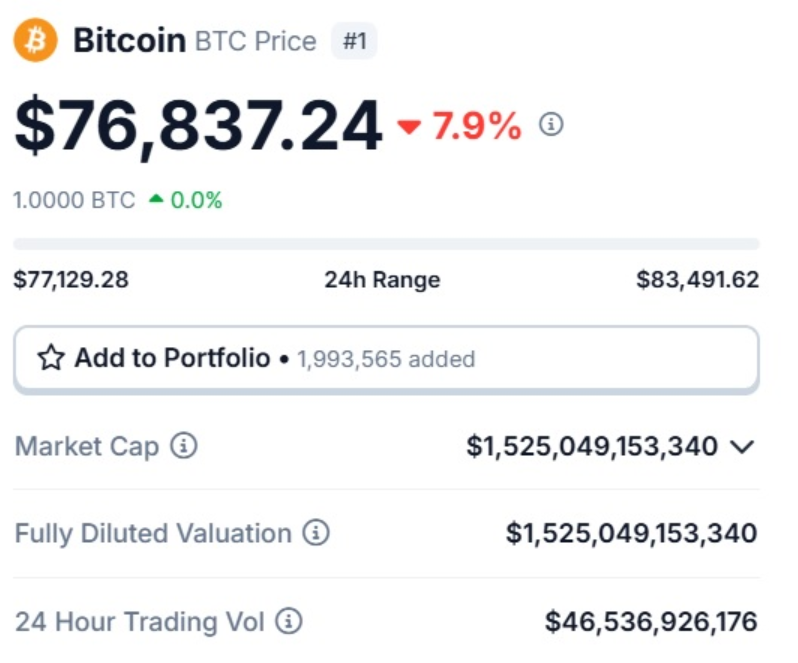Click the star icon in Add to Portfolio
The height and width of the screenshot is (663, 798).
50,358
